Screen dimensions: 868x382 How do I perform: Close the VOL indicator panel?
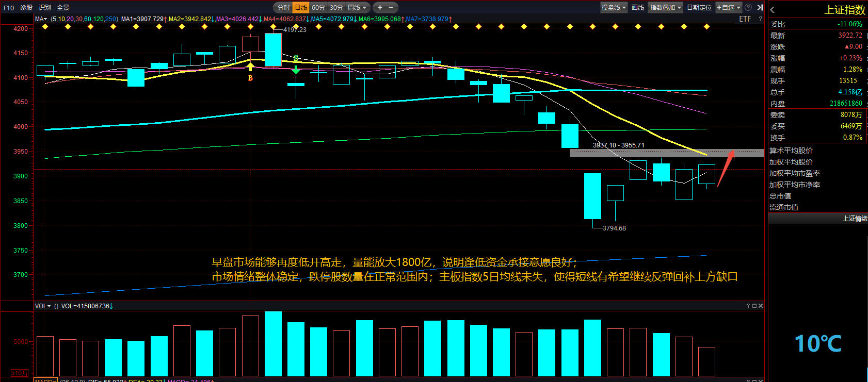pyautogui.click(x=761, y=306)
